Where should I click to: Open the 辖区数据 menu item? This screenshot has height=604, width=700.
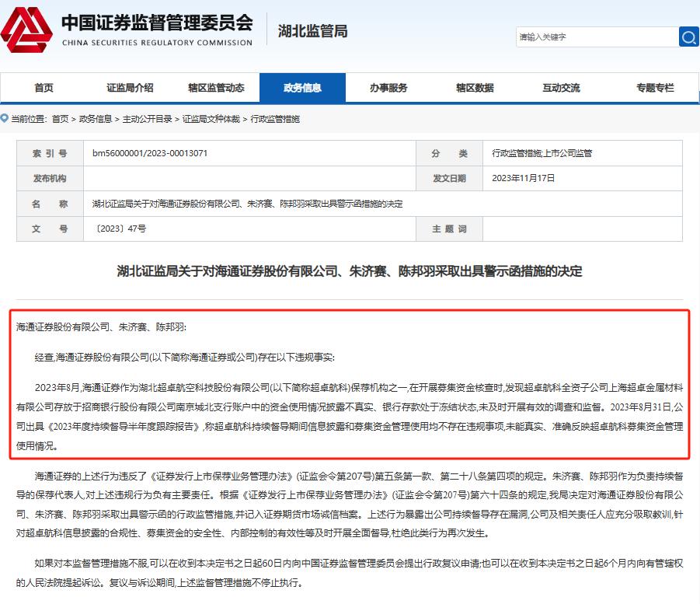click(475, 88)
